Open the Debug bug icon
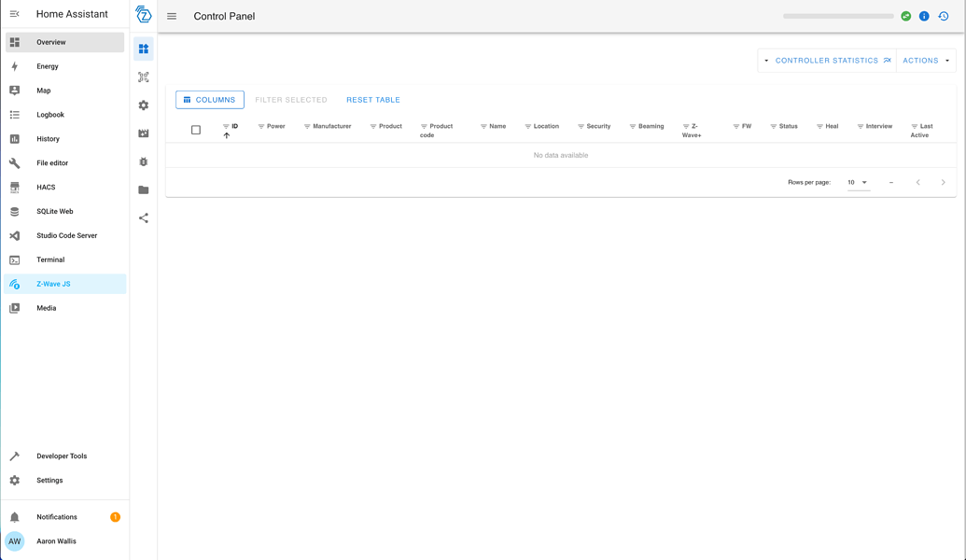 143,161
